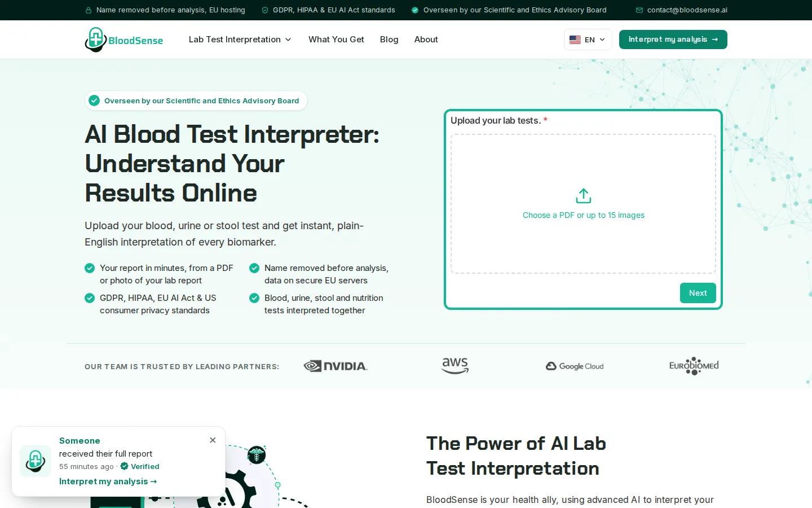The height and width of the screenshot is (508, 812).
Task: Open the About page
Action: pyautogui.click(x=426, y=40)
